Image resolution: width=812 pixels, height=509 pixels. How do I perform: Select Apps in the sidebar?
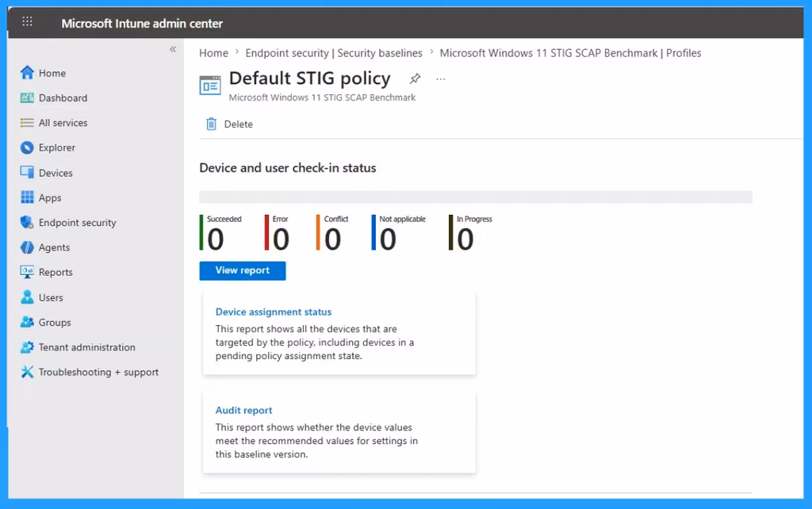coord(50,197)
